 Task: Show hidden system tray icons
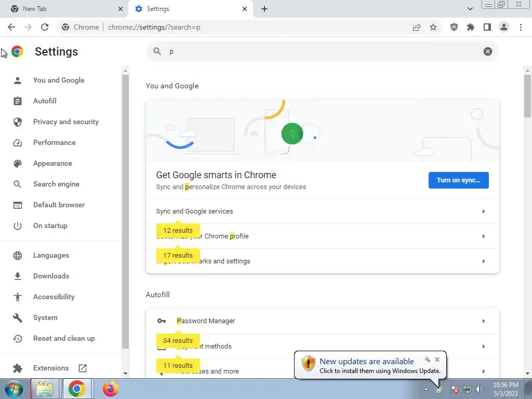[426, 389]
